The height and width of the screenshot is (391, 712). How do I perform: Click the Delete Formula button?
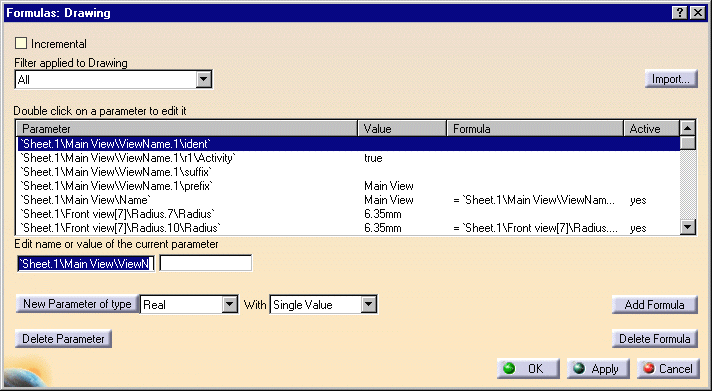(x=654, y=339)
